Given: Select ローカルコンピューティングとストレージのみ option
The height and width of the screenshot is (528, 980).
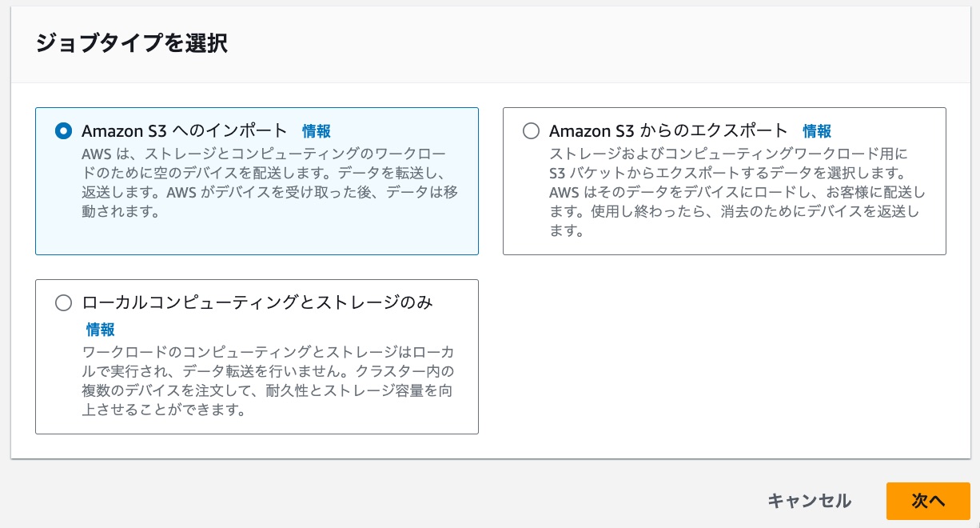Looking at the screenshot, I should [63, 302].
